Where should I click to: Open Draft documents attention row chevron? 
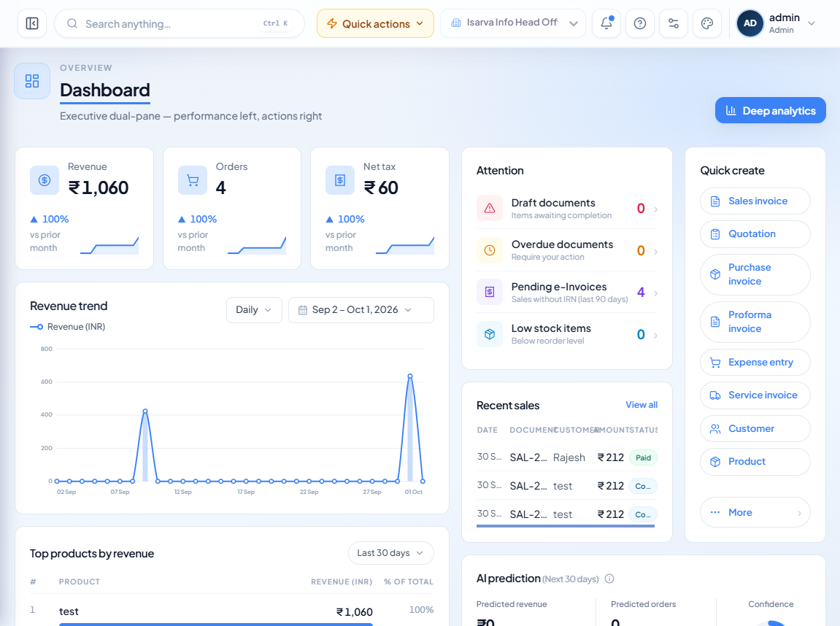click(x=655, y=209)
